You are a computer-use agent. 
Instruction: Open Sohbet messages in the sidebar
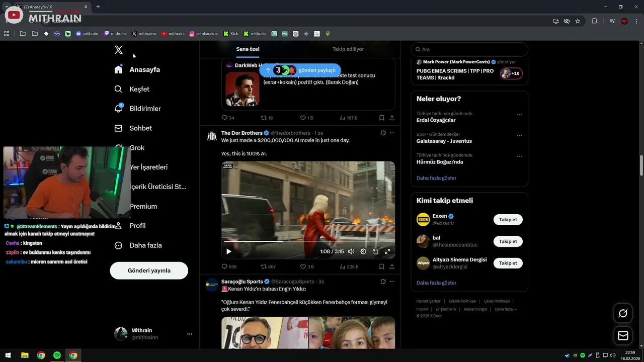click(x=133, y=128)
